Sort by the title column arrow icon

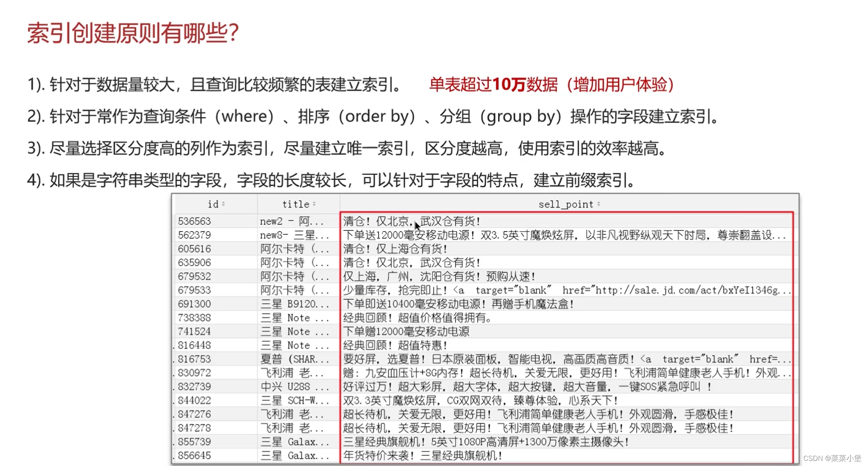click(314, 204)
